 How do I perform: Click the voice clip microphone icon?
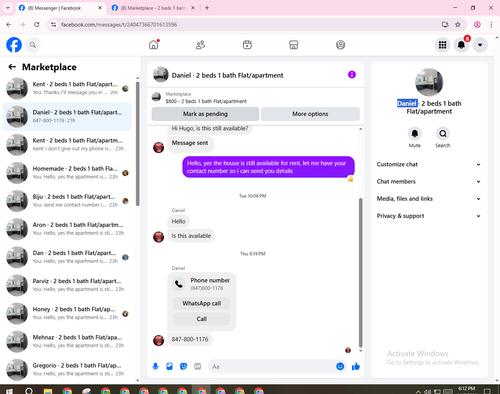155,367
